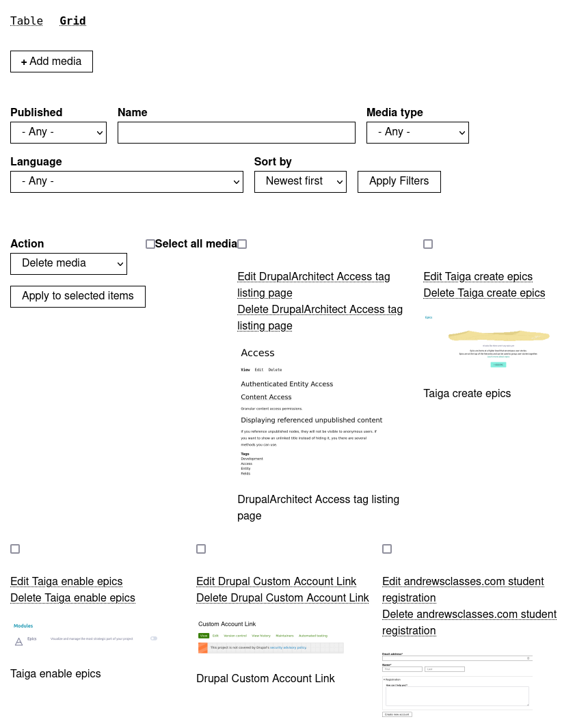Click the Drupal Custom Account Link thumbnail

pyautogui.click(x=271, y=637)
